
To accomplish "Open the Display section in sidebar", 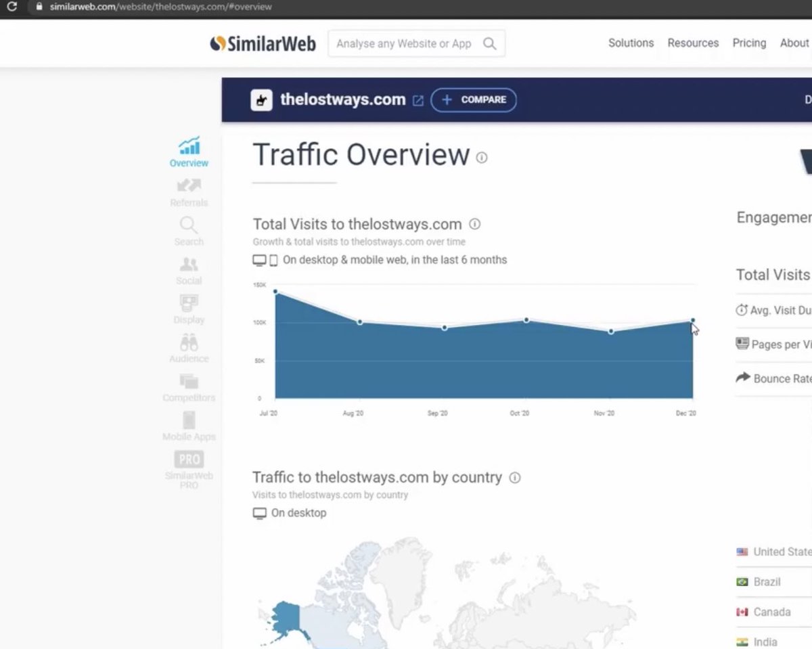I will point(189,309).
